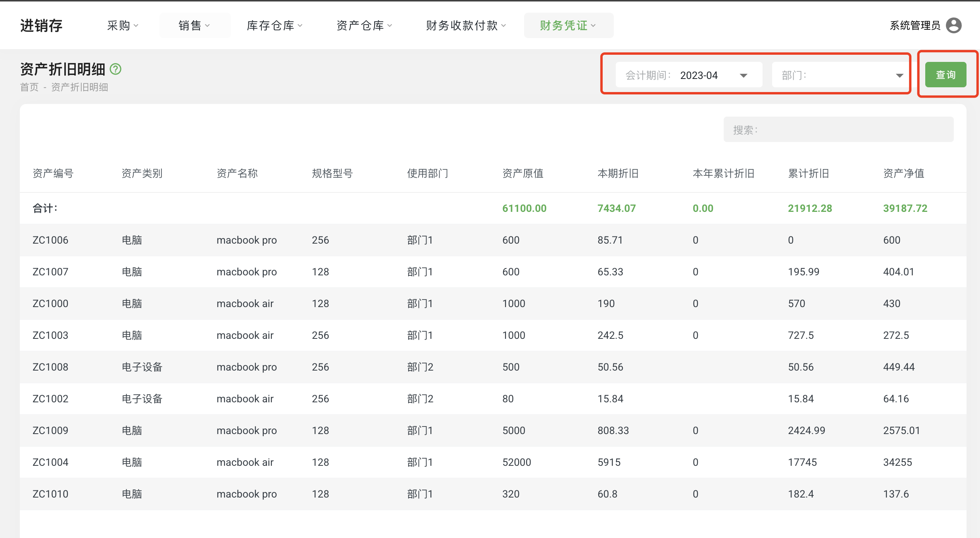Select asset number ZC1007
Viewport: 980px width, 538px height.
[x=50, y=272]
